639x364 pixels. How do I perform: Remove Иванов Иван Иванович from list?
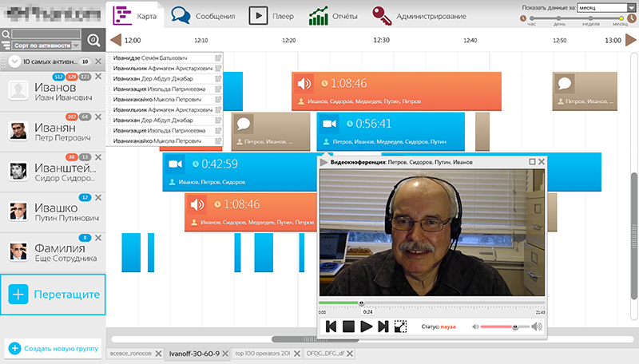98,76
